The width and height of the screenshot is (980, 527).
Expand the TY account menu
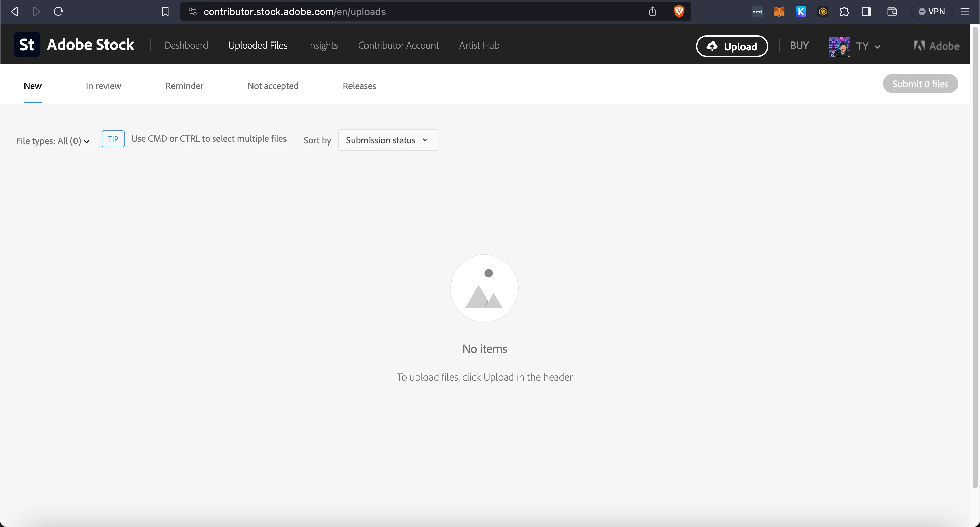(868, 46)
